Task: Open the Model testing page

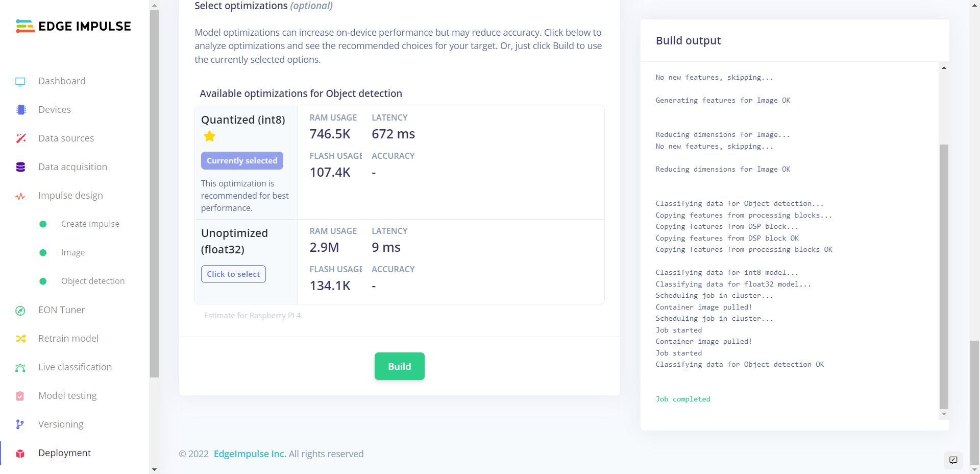Action: (67, 396)
